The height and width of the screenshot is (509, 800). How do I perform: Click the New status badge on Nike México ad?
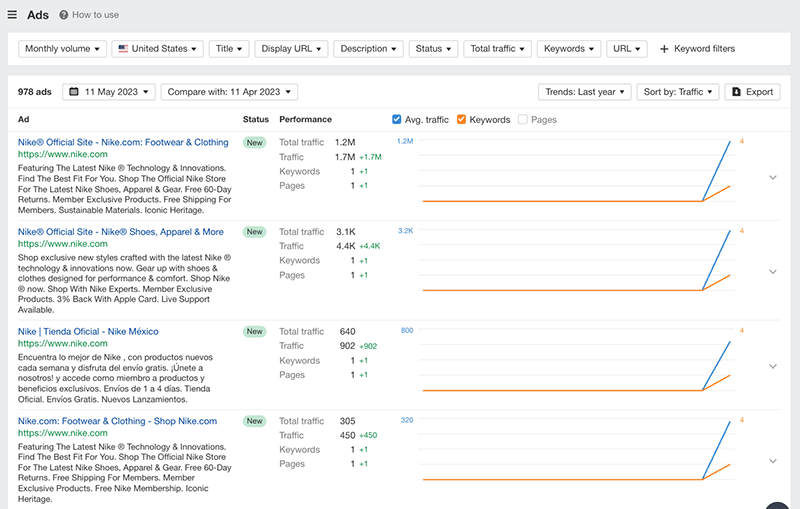[255, 332]
